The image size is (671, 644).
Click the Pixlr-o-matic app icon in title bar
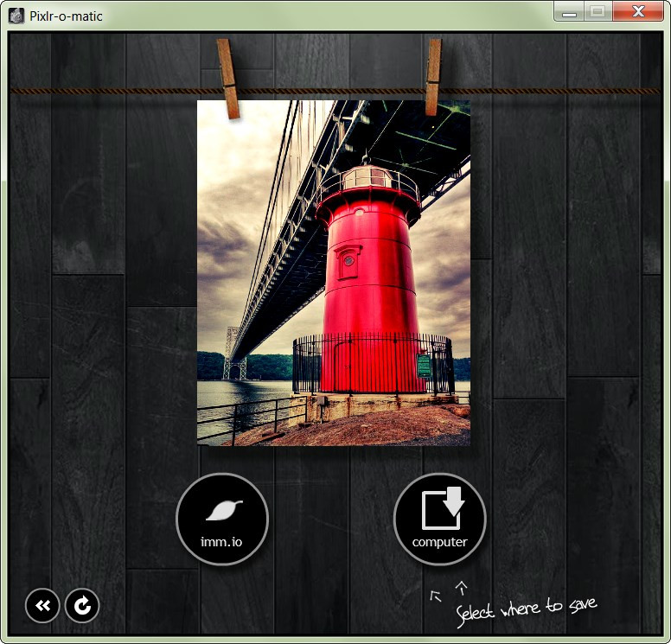(16, 16)
